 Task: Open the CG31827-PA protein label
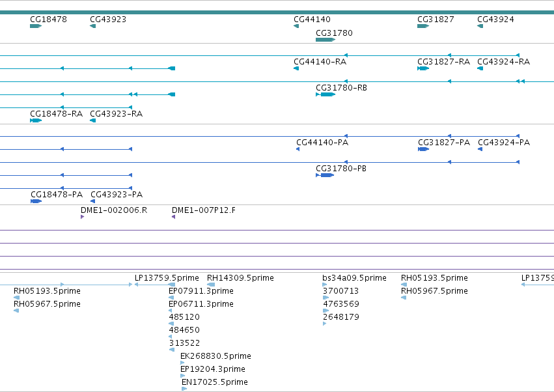click(444, 143)
